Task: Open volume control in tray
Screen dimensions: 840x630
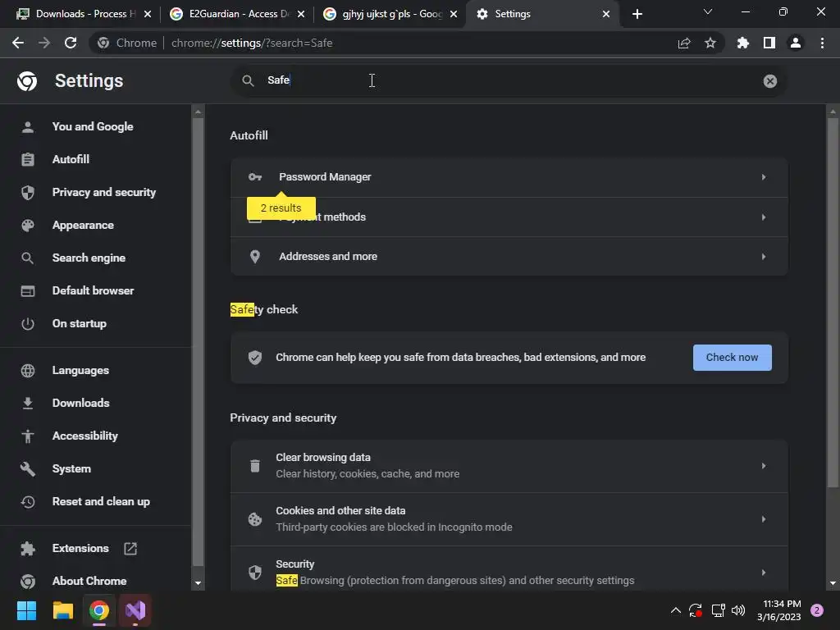Action: (738, 610)
